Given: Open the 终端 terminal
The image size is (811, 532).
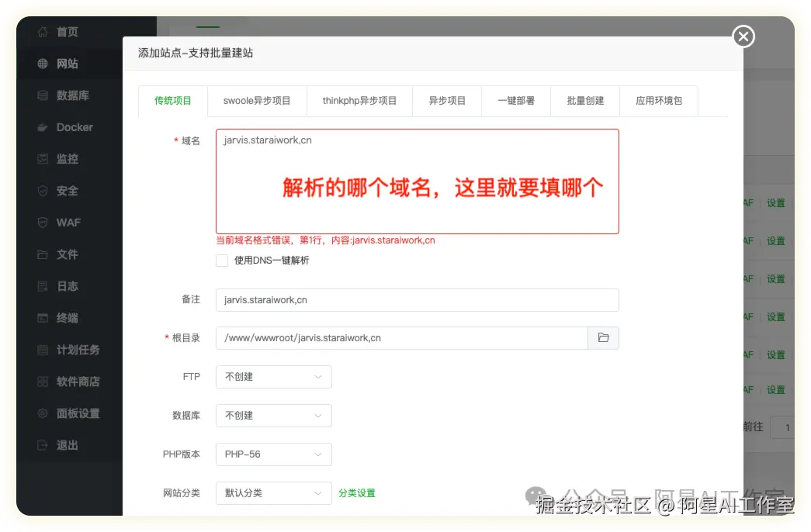Looking at the screenshot, I should pos(67,318).
